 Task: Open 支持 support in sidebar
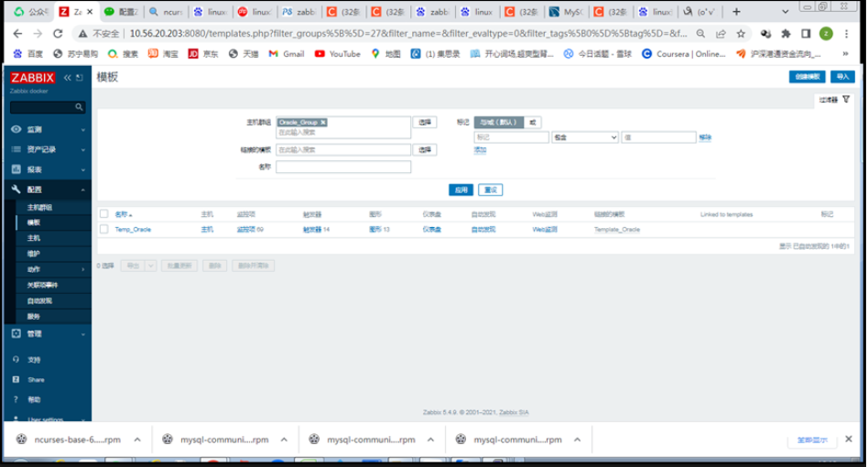click(34, 360)
